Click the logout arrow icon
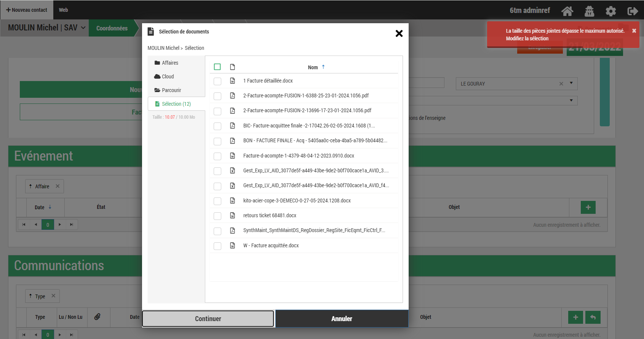This screenshot has height=339, width=644. pos(632,11)
